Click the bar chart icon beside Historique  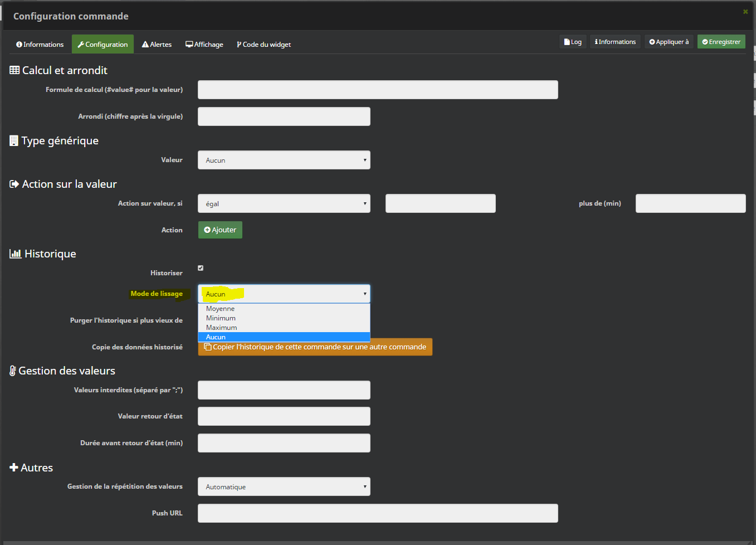pos(16,254)
